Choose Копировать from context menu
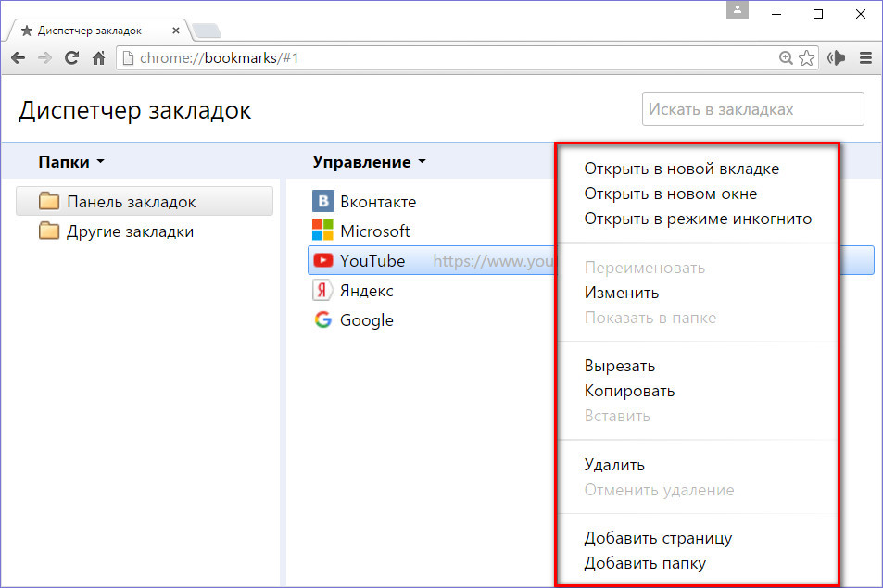 click(x=629, y=391)
